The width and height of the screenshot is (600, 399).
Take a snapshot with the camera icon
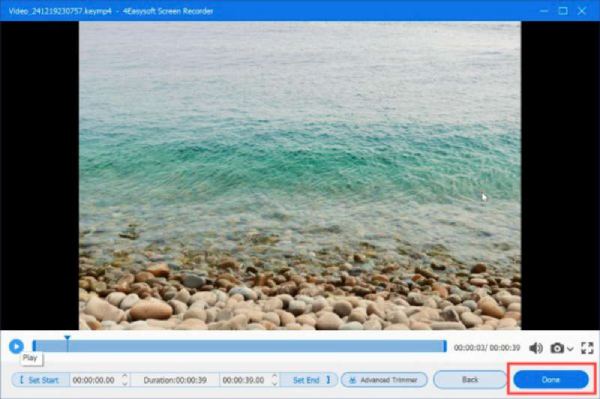point(557,348)
